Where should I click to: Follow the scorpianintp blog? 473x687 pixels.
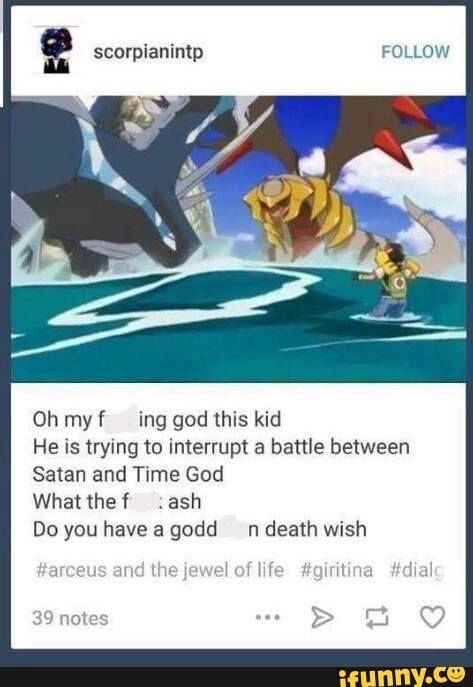click(415, 52)
